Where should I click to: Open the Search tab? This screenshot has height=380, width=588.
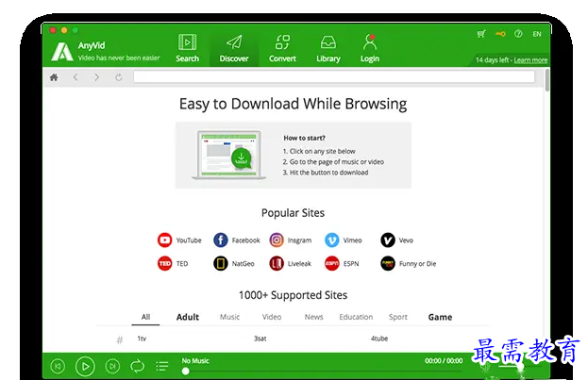[x=187, y=47]
